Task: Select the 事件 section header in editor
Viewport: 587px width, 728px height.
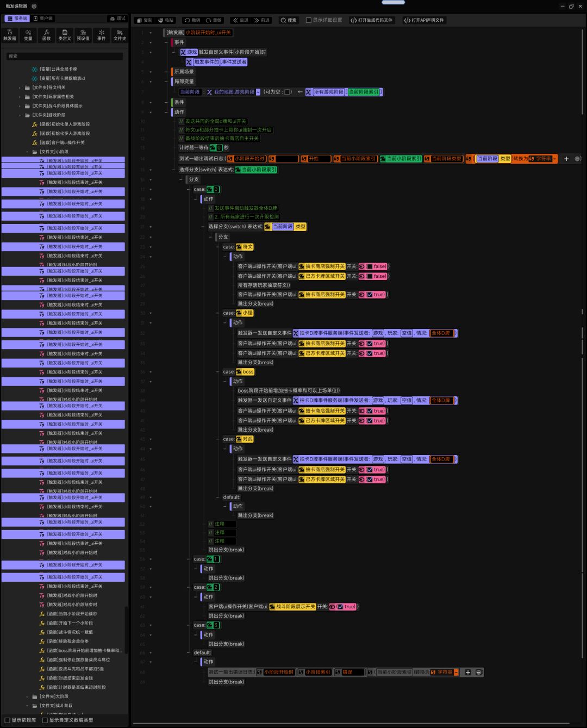Action: pos(179,42)
